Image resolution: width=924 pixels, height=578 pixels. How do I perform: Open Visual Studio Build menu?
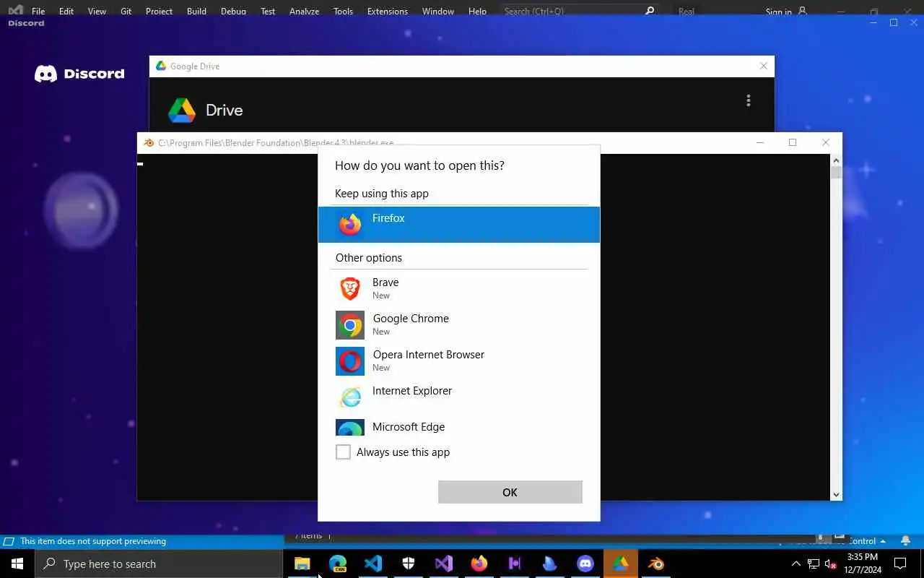[x=196, y=12]
